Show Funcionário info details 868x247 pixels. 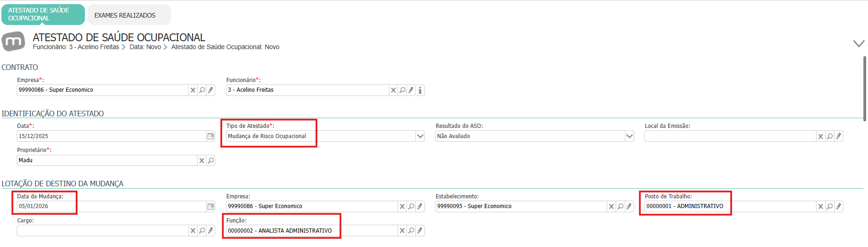420,90
